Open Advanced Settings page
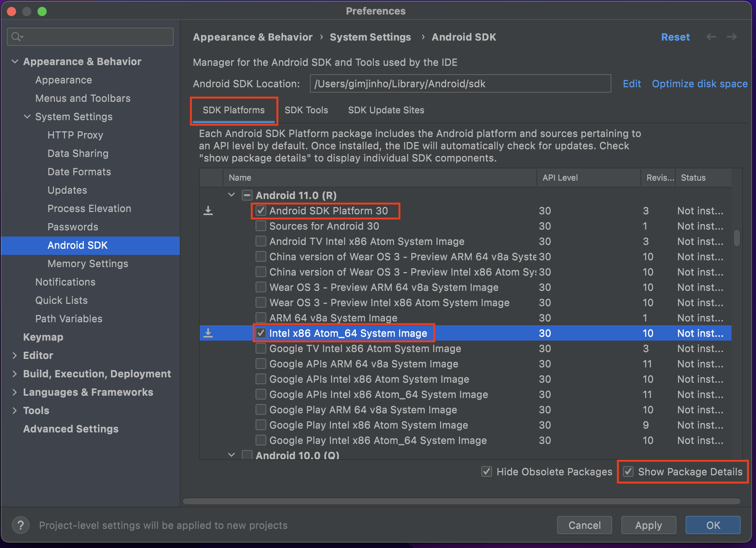 [x=71, y=429]
